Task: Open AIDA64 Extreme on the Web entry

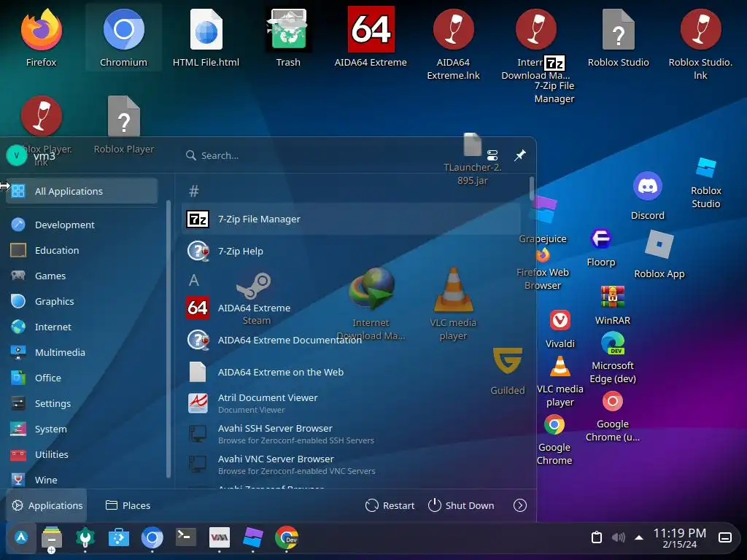Action: (351, 372)
